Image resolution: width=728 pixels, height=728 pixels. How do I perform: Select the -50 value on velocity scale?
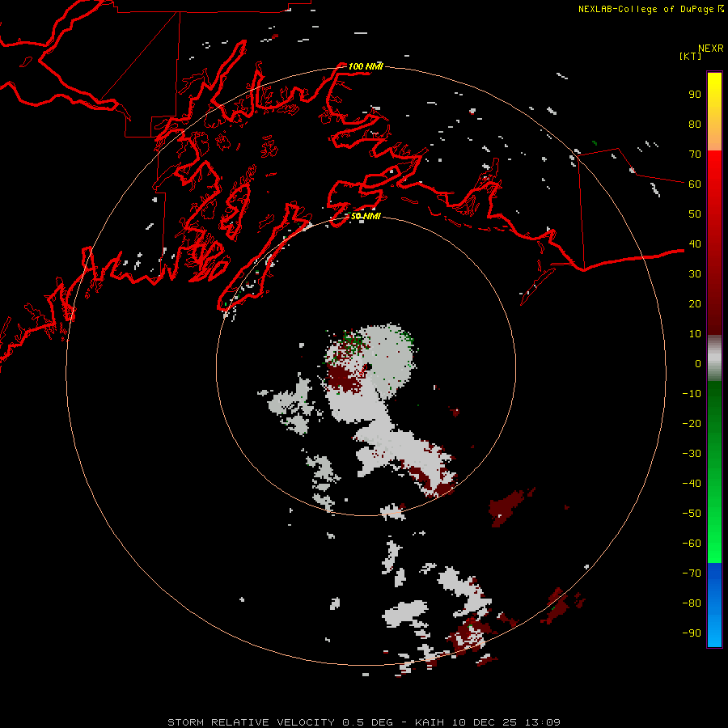click(x=692, y=513)
